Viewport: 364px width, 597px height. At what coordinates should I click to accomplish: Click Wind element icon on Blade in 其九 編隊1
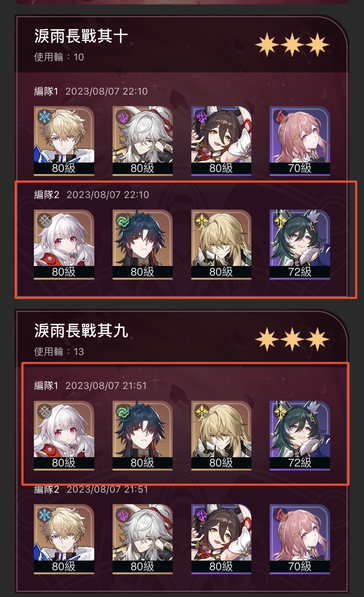[x=123, y=411]
